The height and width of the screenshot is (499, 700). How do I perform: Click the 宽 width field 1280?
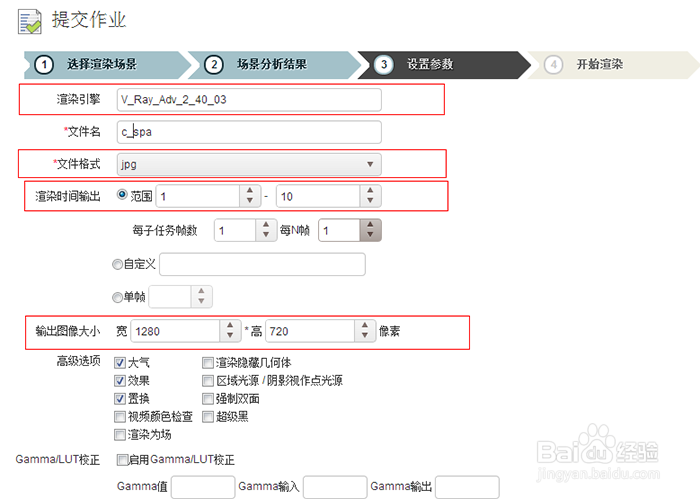pos(175,331)
